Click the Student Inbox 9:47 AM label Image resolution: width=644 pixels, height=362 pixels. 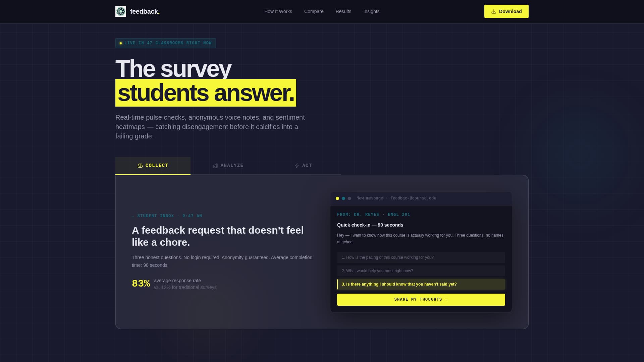167,216
